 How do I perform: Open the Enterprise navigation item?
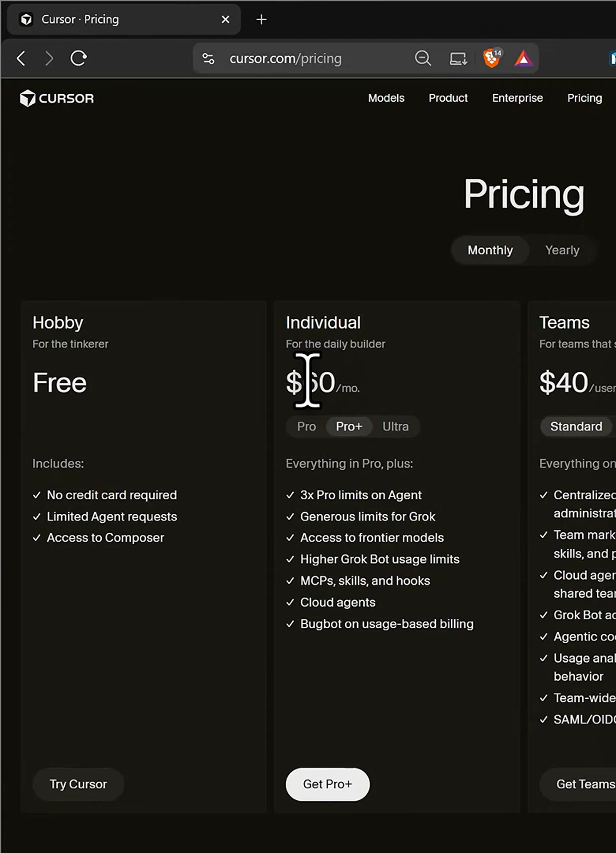click(517, 98)
